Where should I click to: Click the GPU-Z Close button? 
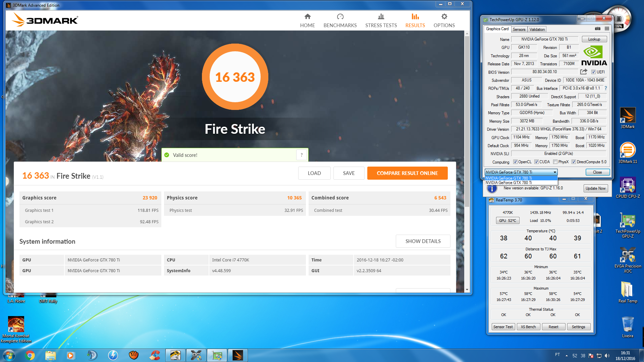[x=597, y=172]
